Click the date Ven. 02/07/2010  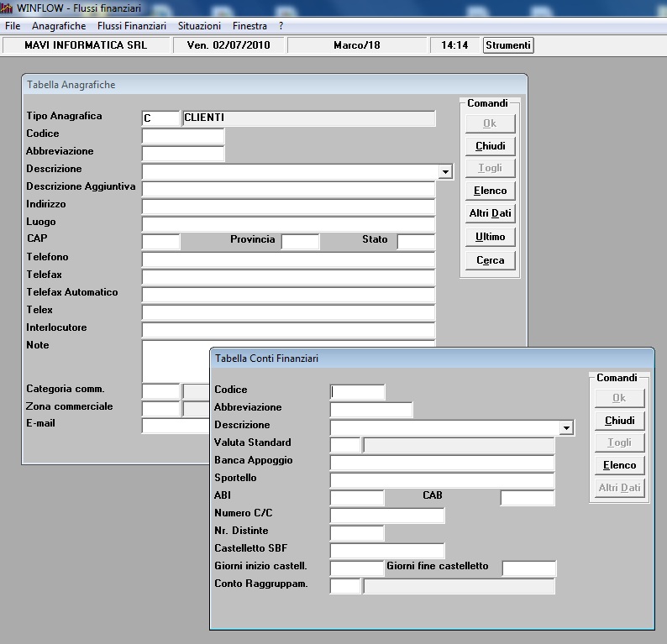pos(228,45)
